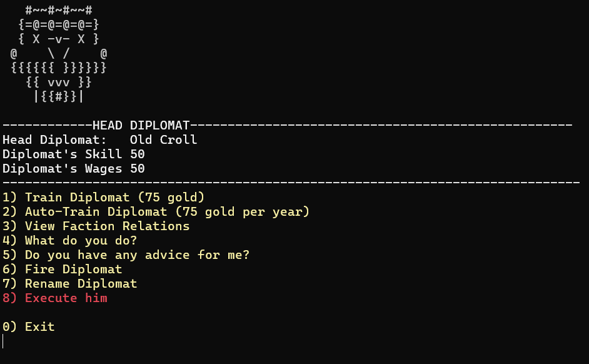Click the '|{{#}}|' base of the portrait

coord(59,96)
